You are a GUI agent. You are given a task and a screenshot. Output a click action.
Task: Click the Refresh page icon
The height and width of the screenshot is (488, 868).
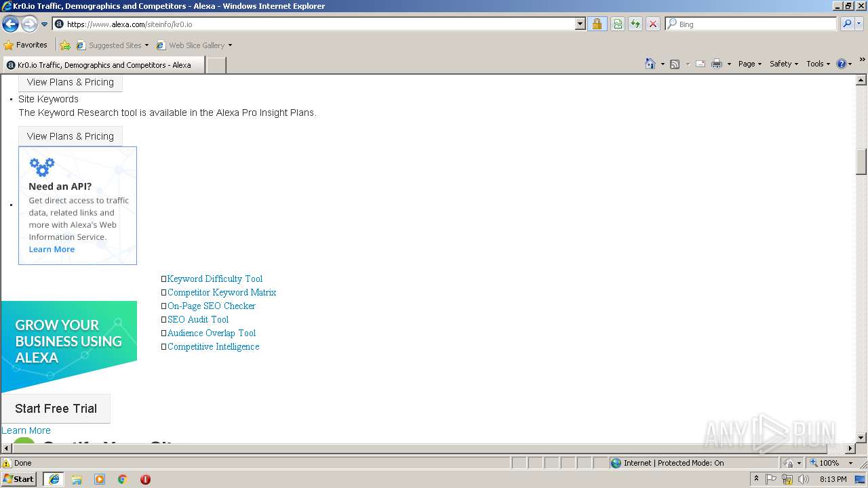tap(635, 24)
